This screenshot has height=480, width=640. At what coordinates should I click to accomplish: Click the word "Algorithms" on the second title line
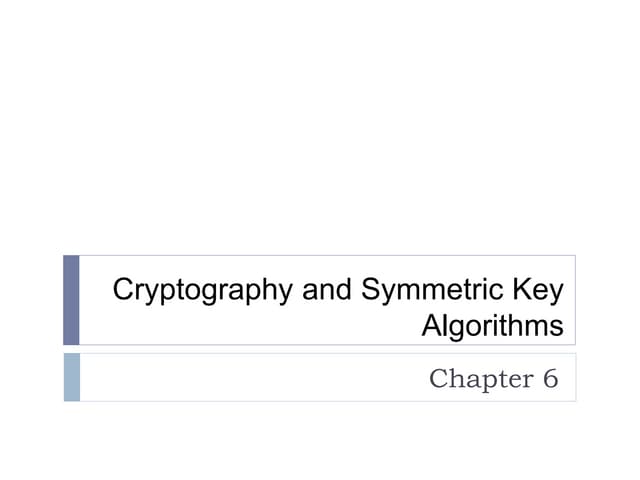[x=492, y=326]
